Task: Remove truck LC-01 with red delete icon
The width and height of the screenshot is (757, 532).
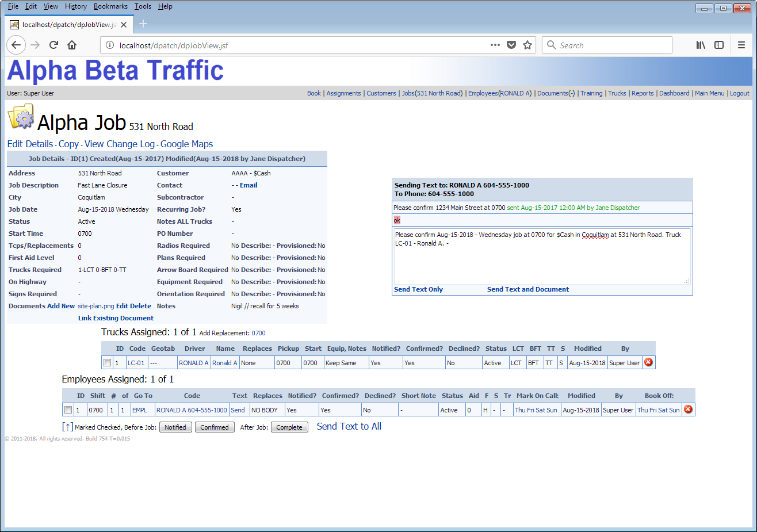Action: (648, 362)
